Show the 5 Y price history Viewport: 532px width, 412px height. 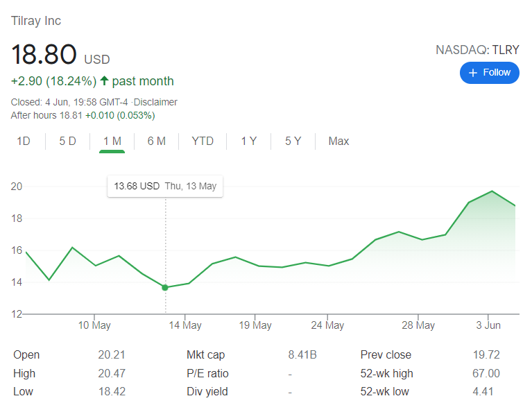(293, 141)
